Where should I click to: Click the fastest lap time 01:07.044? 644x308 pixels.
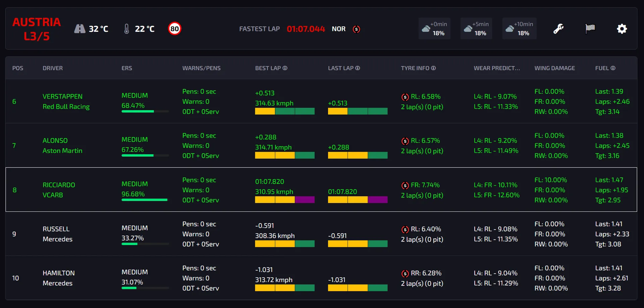306,29
